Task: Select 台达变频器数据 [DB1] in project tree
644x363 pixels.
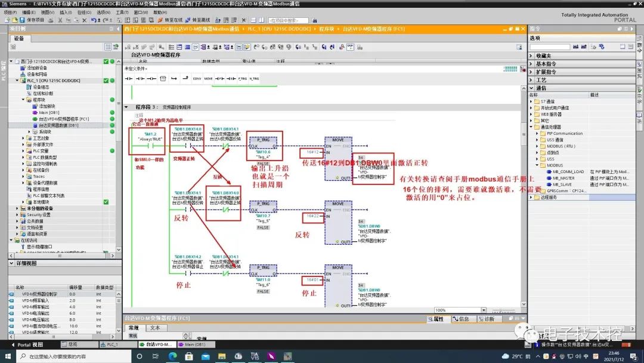Action: click(58, 125)
